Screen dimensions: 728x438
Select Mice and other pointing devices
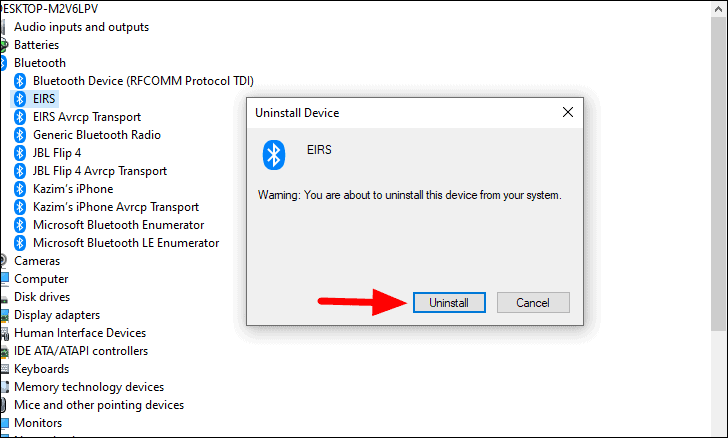[x=99, y=405]
